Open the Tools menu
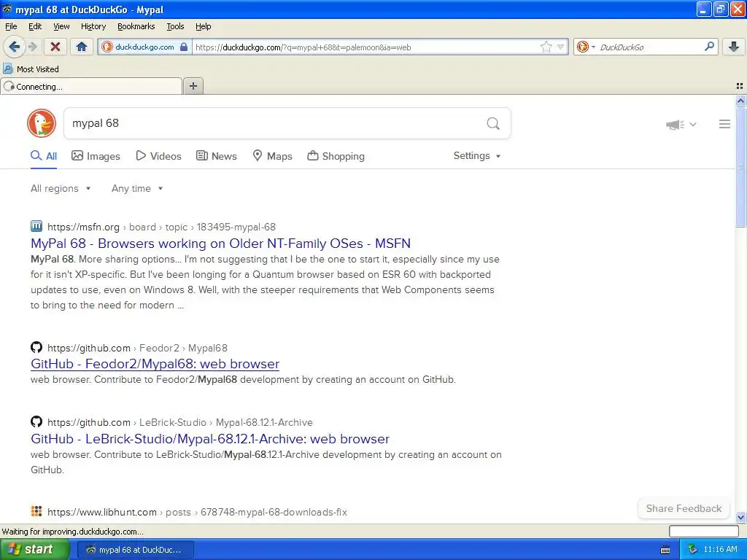 175,26
